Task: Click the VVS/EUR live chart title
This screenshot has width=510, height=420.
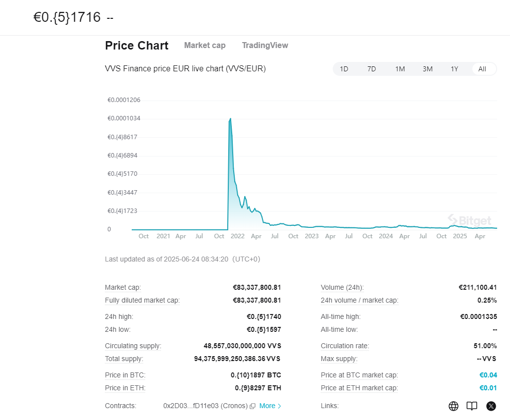Action: tap(185, 69)
